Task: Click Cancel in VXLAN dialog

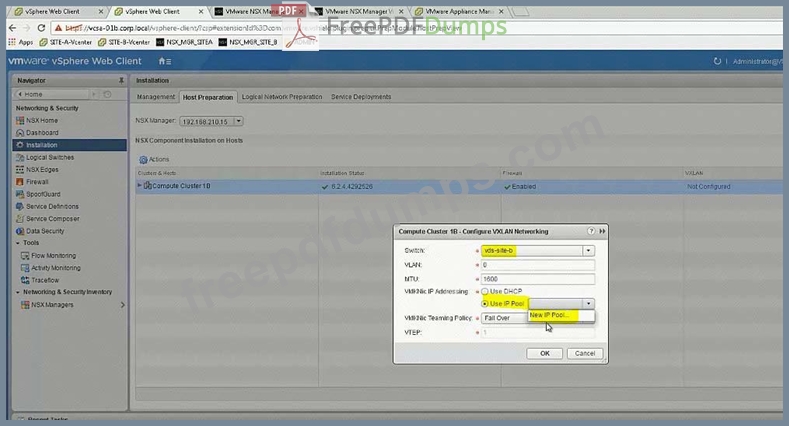Action: point(585,354)
